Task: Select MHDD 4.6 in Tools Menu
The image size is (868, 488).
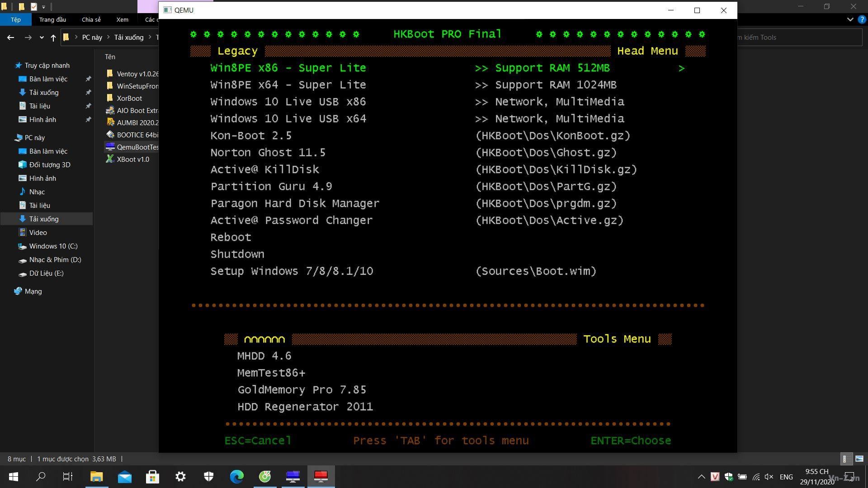Action: [x=264, y=356]
